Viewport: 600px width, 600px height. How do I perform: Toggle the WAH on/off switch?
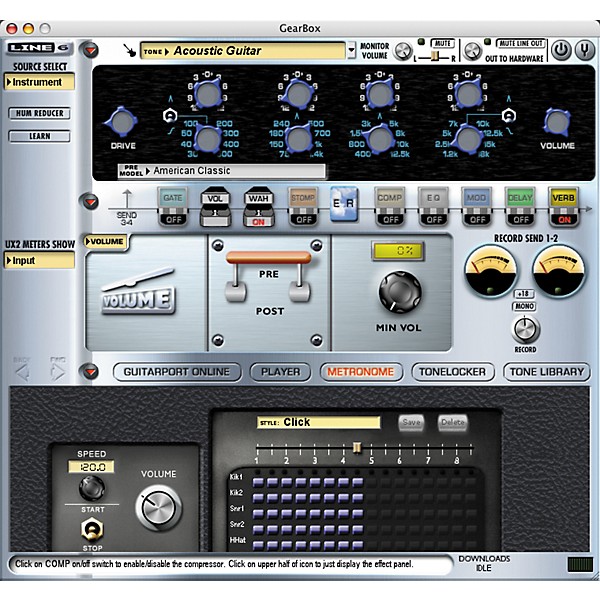pos(259,219)
